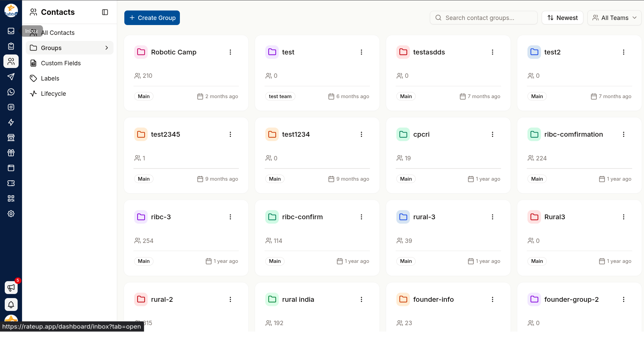644x339 pixels.
Task: Click the 254 member count on ribc-3
Action: click(x=148, y=241)
